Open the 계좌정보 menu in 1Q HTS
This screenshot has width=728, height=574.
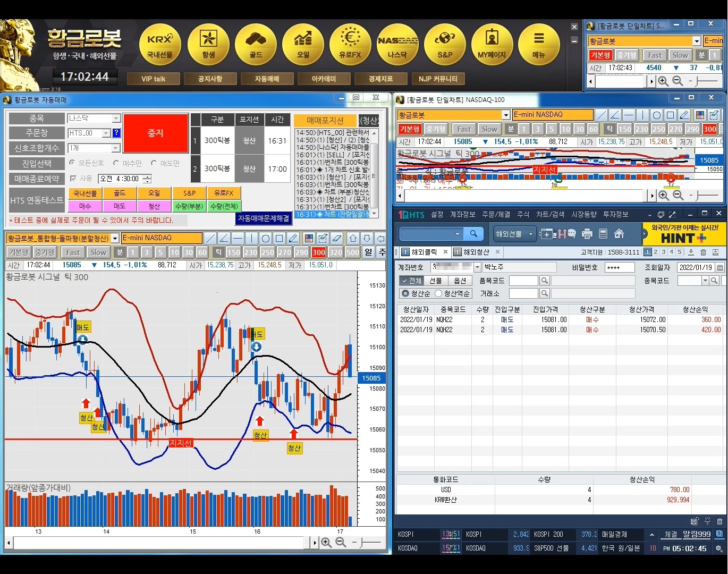point(462,214)
